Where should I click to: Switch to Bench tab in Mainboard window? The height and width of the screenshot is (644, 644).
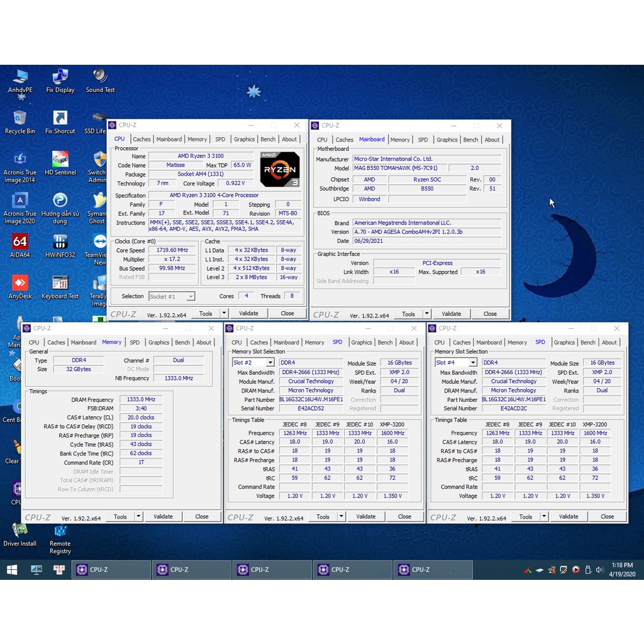[470, 140]
